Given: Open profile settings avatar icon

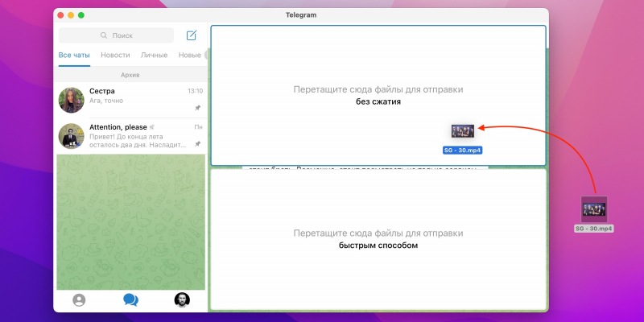Looking at the screenshot, I should tap(182, 299).
